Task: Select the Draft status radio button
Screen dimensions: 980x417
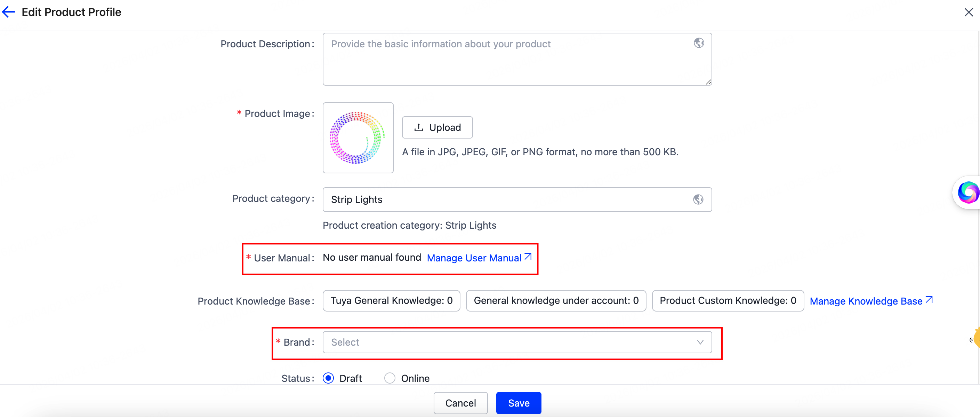Action: pos(328,378)
